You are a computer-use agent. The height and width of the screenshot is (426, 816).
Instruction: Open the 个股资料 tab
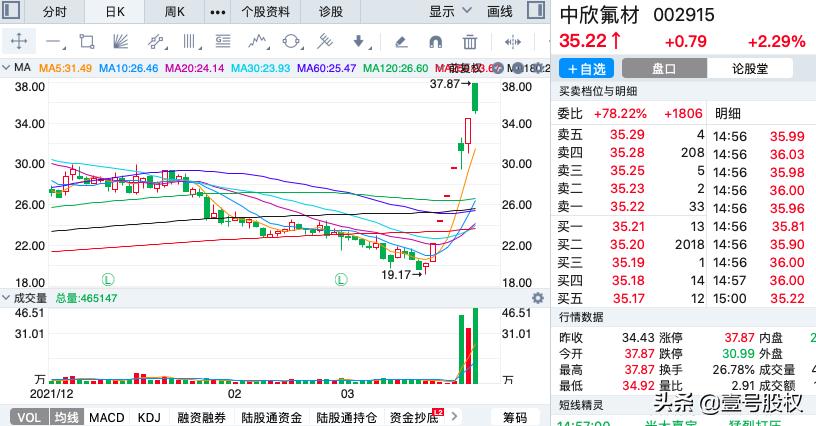265,11
